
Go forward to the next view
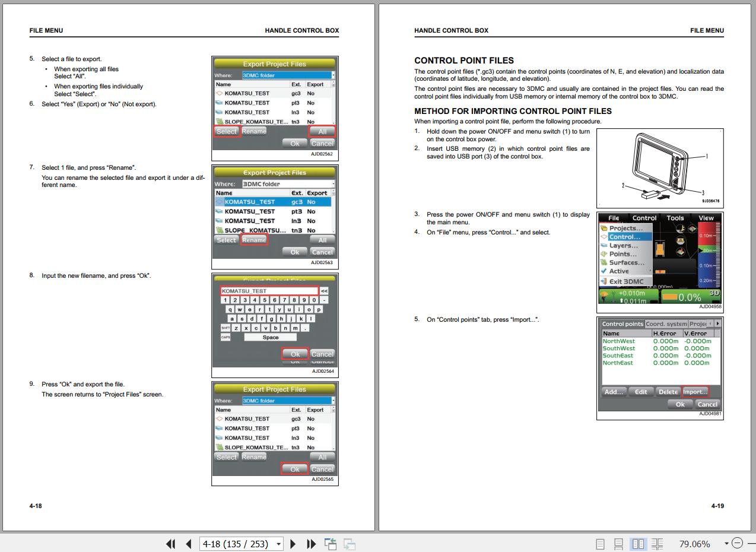click(x=350, y=544)
